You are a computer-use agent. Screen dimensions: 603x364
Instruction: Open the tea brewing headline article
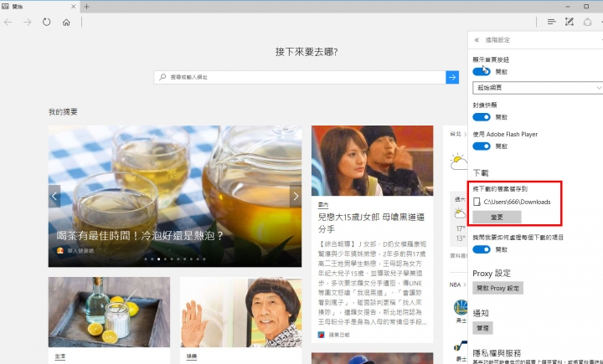coord(139,236)
